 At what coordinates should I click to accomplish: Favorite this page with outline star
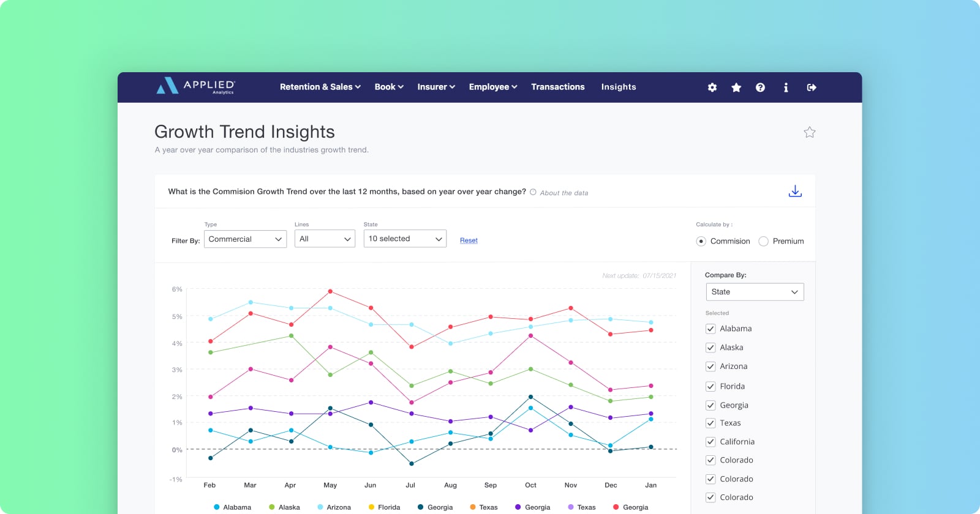coord(810,132)
